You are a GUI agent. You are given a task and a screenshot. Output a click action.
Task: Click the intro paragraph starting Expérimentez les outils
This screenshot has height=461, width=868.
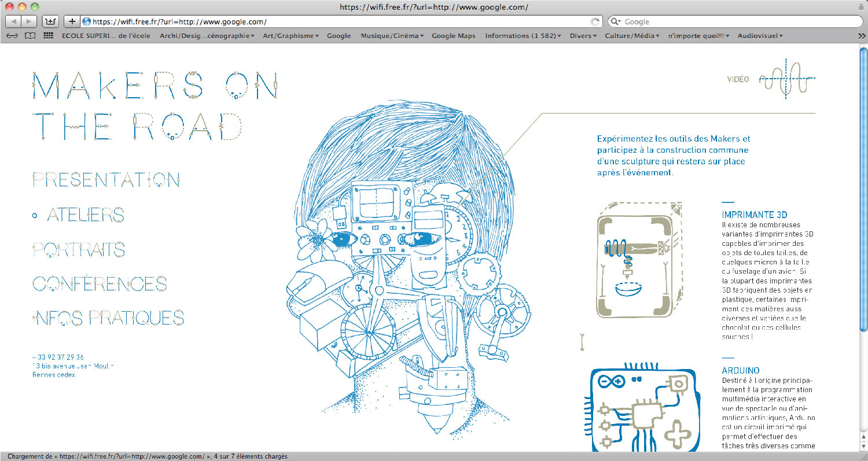click(x=674, y=156)
